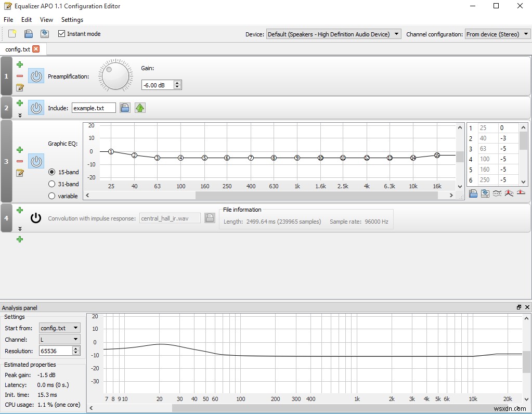Browse file for Include filter
The height and width of the screenshot is (414, 532).
pyautogui.click(x=125, y=108)
